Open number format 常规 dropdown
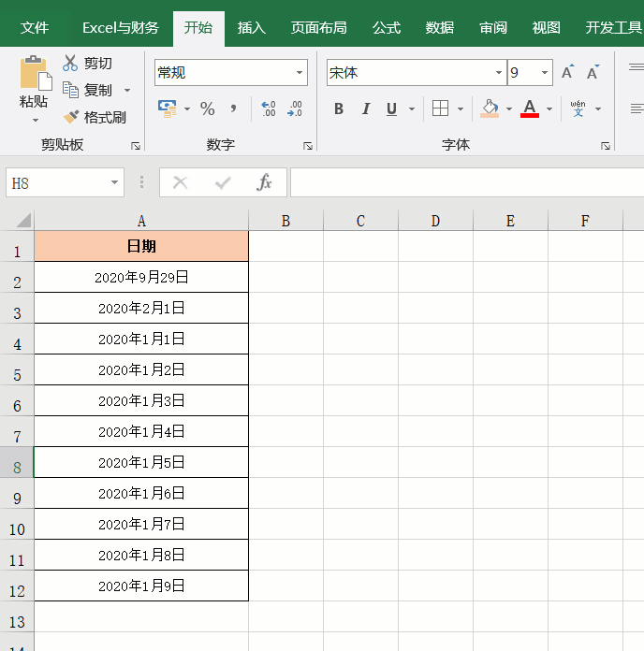644x651 pixels. point(300,73)
